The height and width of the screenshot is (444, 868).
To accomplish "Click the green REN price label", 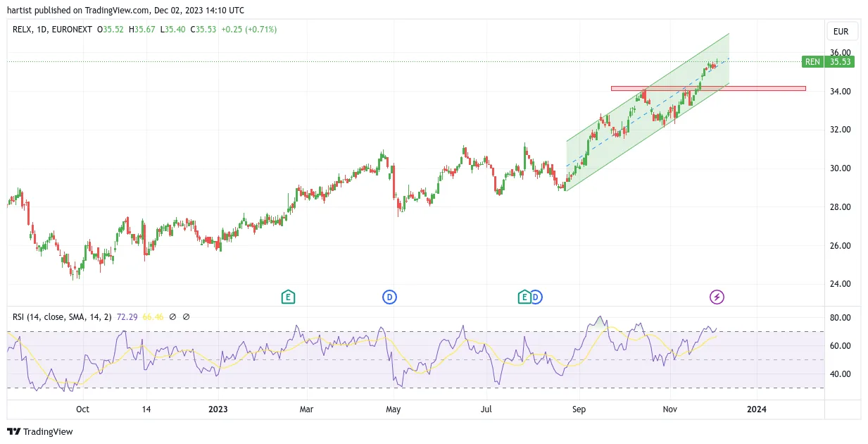I will (x=812, y=62).
